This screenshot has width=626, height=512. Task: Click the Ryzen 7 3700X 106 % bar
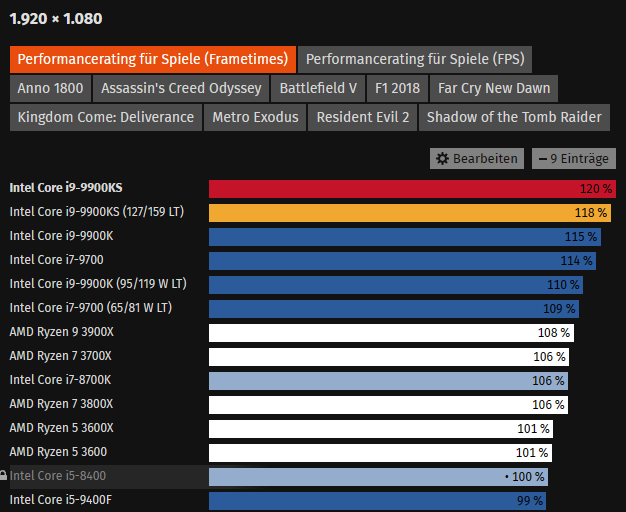click(x=389, y=357)
